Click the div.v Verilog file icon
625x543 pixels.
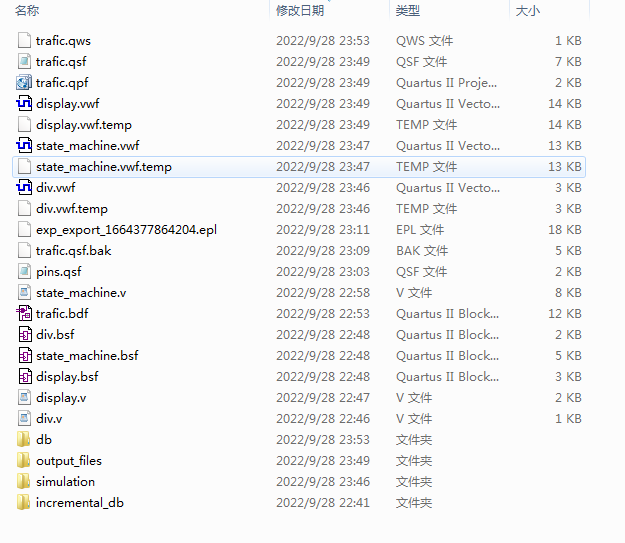(24, 419)
